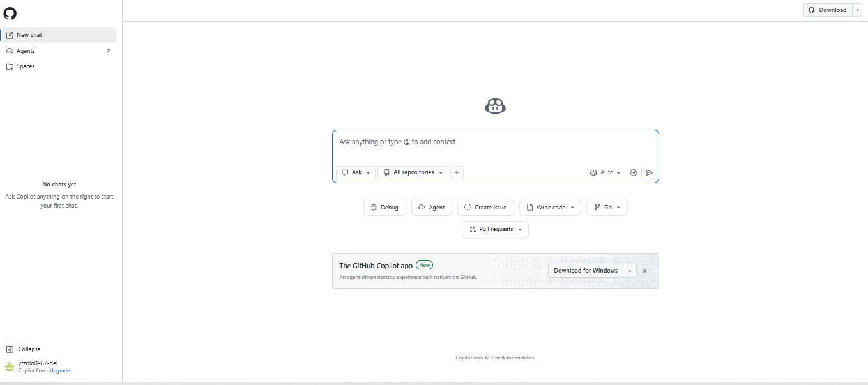
Task: Click the New badge in the banner
Action: [424, 265]
